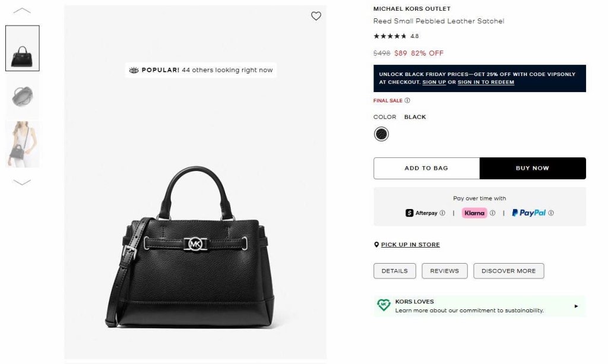Viewport: 608px width, 364px height.
Task: Open Afterpay information icon
Action: click(442, 213)
